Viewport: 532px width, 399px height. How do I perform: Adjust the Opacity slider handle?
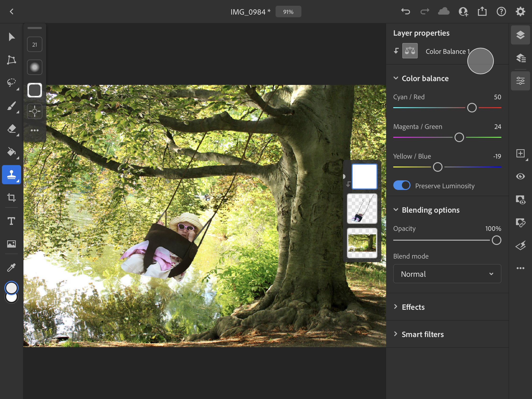[x=496, y=240]
